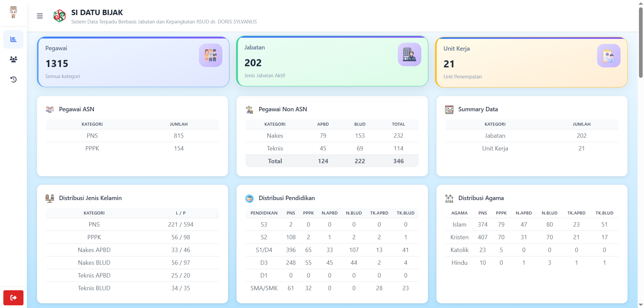The width and height of the screenshot is (644, 308).
Task: Select the bar chart dashboard icon in sidebar
Action: tap(13, 39)
